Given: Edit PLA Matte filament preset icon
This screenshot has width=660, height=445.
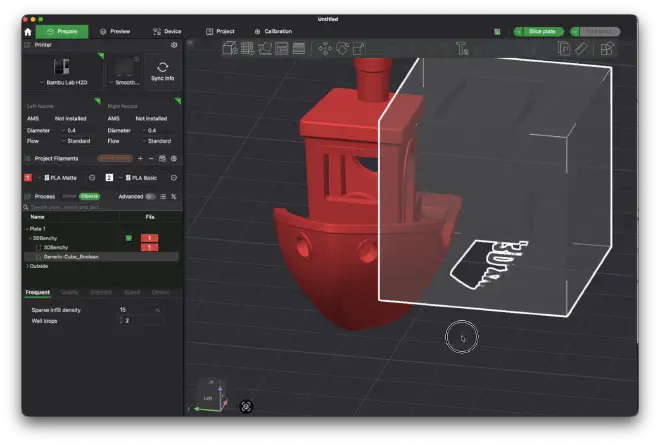Looking at the screenshot, I should (x=92, y=178).
